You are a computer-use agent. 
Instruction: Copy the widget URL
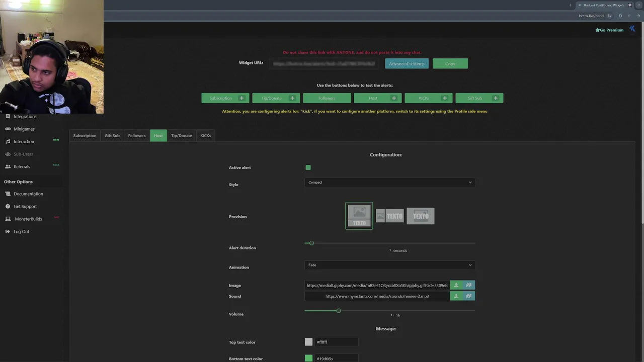pos(450,64)
